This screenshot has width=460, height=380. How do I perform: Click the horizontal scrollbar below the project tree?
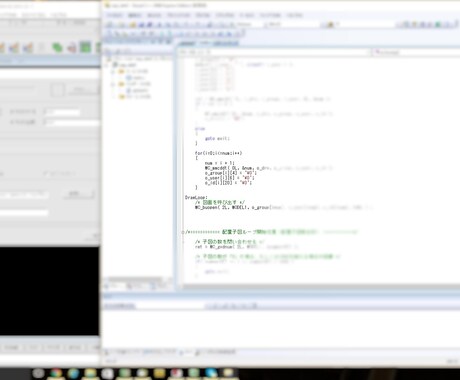pos(135,279)
